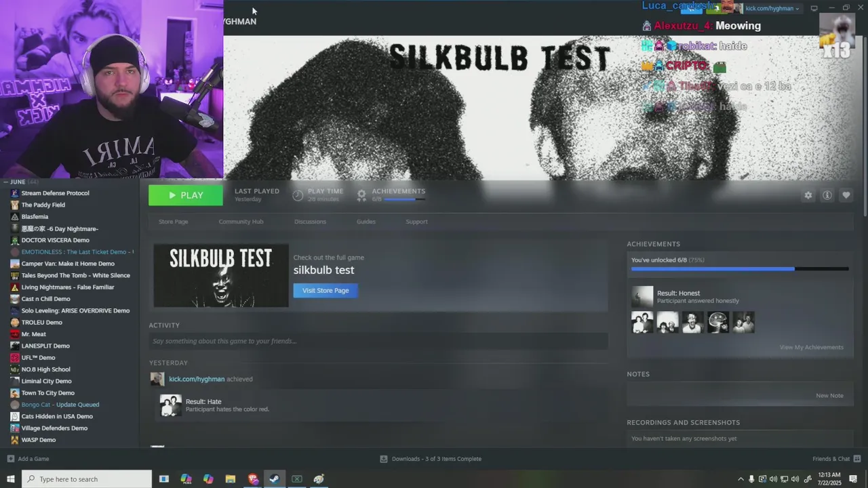Screen dimensions: 868x488
Task: Click the Result: Honest achievement thumbnail
Action: (x=642, y=297)
